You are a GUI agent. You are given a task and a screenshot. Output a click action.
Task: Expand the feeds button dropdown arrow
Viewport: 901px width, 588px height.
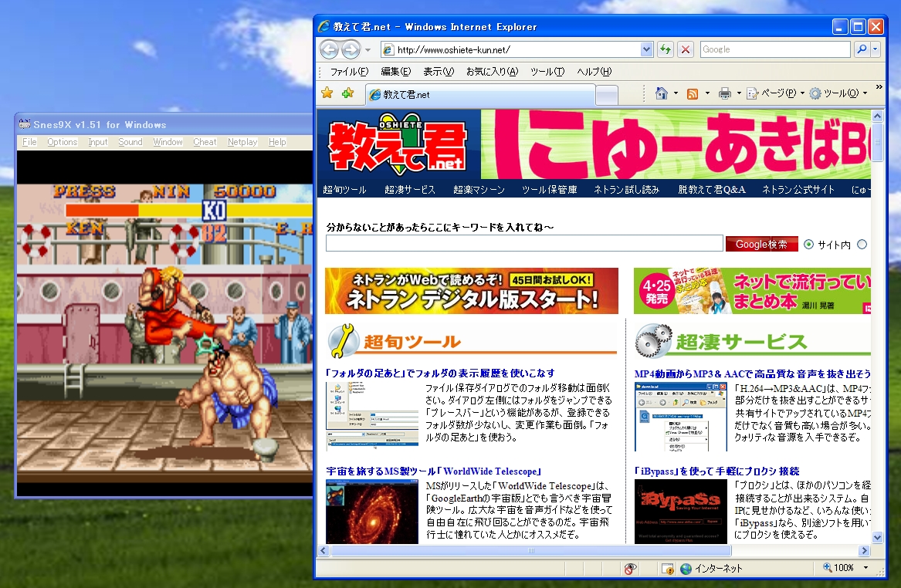coord(707,93)
